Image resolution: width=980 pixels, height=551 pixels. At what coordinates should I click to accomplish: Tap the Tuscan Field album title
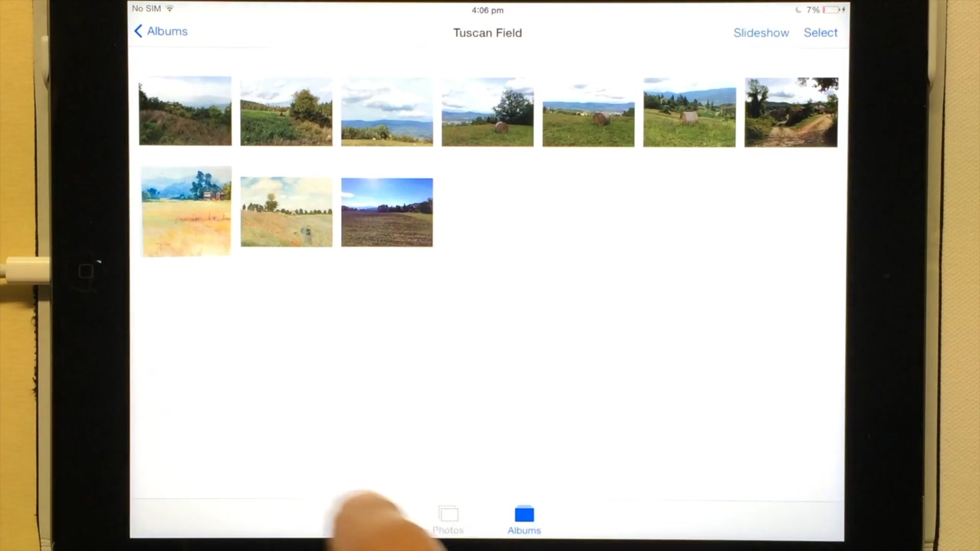click(487, 33)
